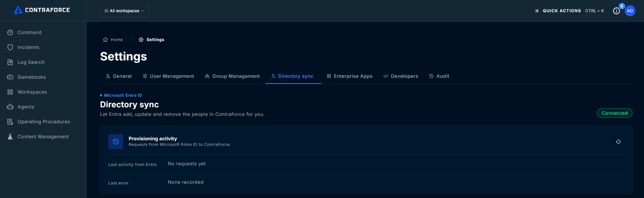The image size is (644, 198).
Task: Click the Provisioning activity heading
Action: coord(153,138)
